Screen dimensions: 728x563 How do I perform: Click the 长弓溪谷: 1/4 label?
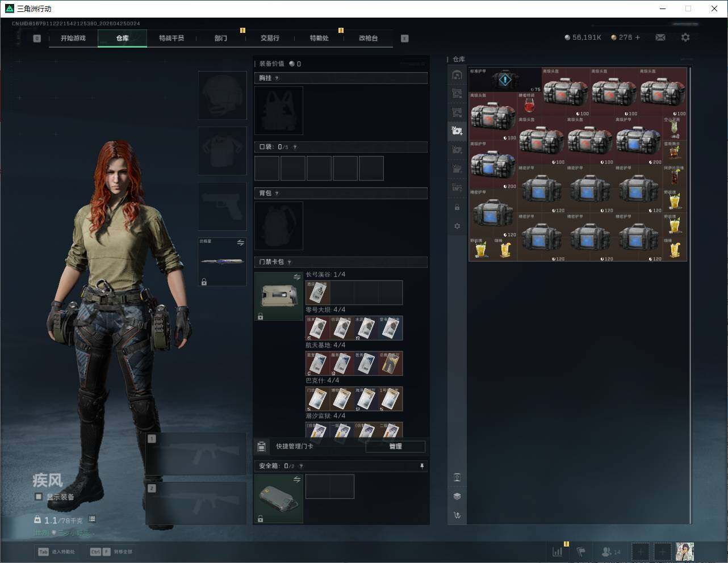point(325,275)
